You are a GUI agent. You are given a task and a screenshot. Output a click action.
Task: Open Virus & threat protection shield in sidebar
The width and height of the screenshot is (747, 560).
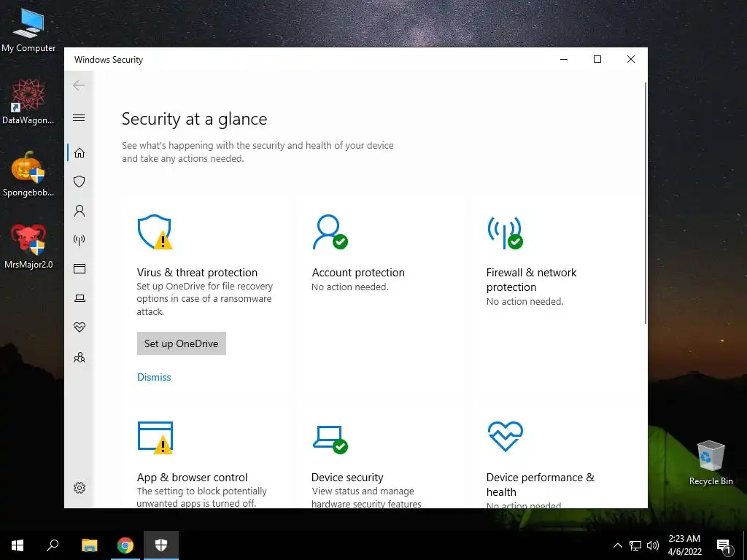pyautogui.click(x=79, y=182)
